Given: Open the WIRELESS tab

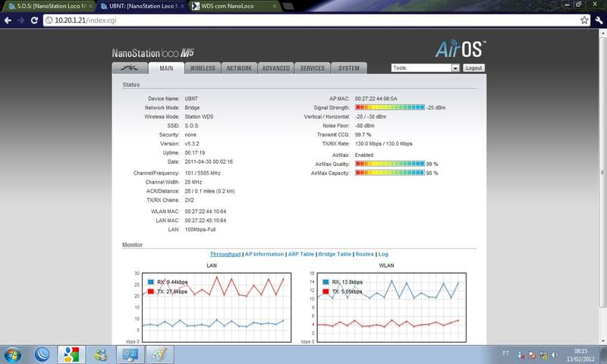Looking at the screenshot, I should click(203, 68).
